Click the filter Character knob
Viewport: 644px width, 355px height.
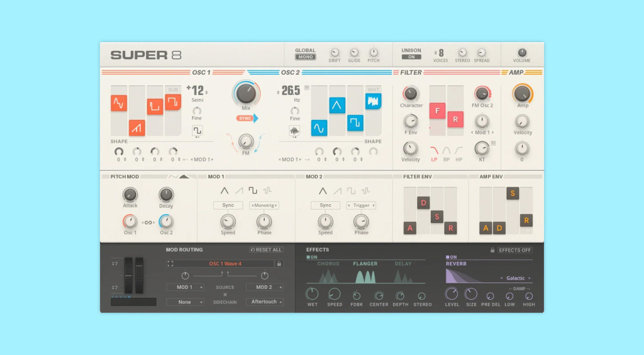(410, 94)
